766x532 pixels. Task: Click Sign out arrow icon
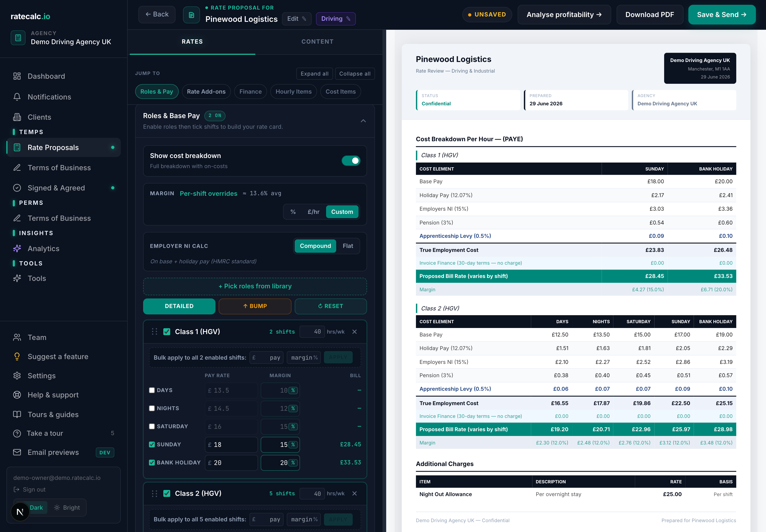[16, 489]
